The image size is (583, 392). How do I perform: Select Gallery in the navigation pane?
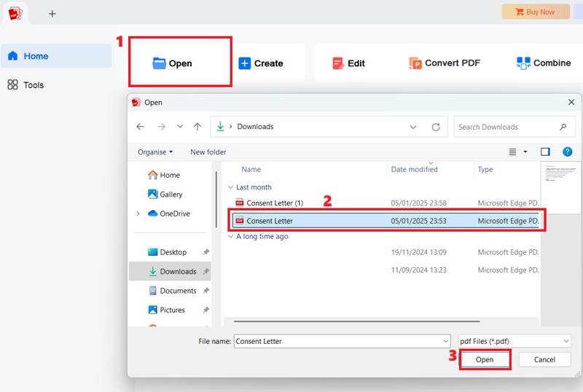(x=165, y=194)
